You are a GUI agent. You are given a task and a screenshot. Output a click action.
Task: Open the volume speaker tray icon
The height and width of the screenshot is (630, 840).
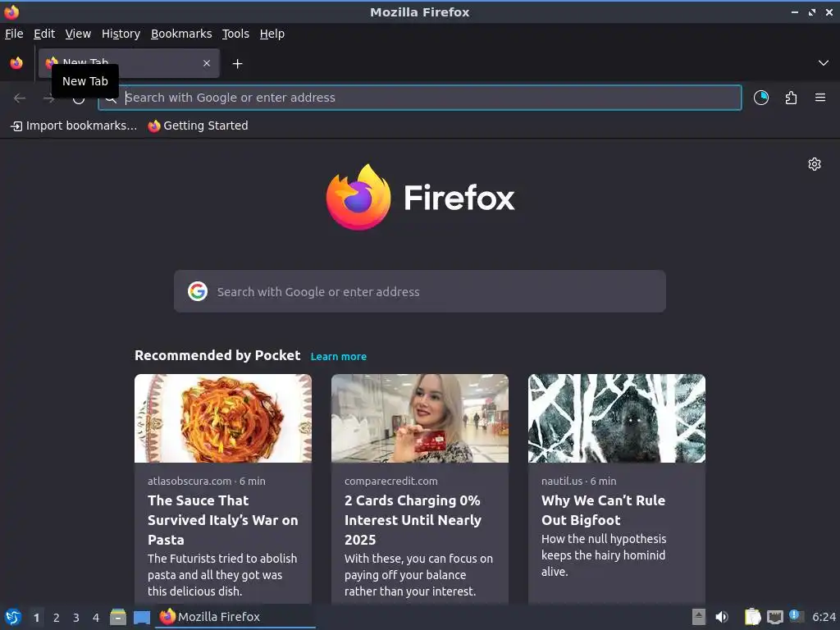722,617
